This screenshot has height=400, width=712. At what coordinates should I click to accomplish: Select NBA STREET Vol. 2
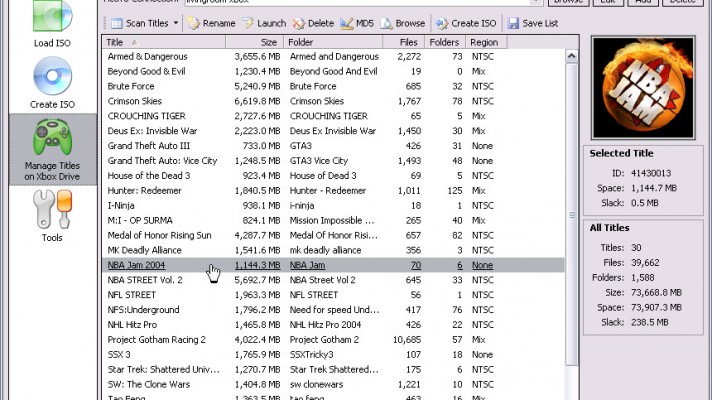coord(145,280)
